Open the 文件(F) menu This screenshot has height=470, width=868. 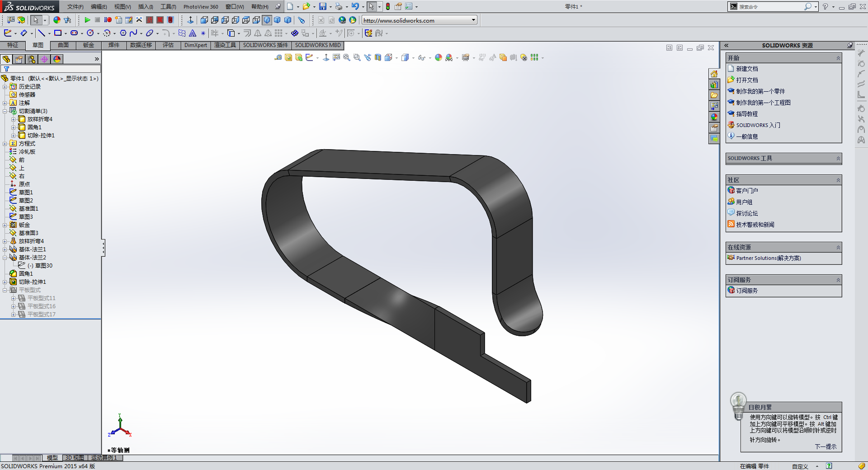pyautogui.click(x=75, y=7)
